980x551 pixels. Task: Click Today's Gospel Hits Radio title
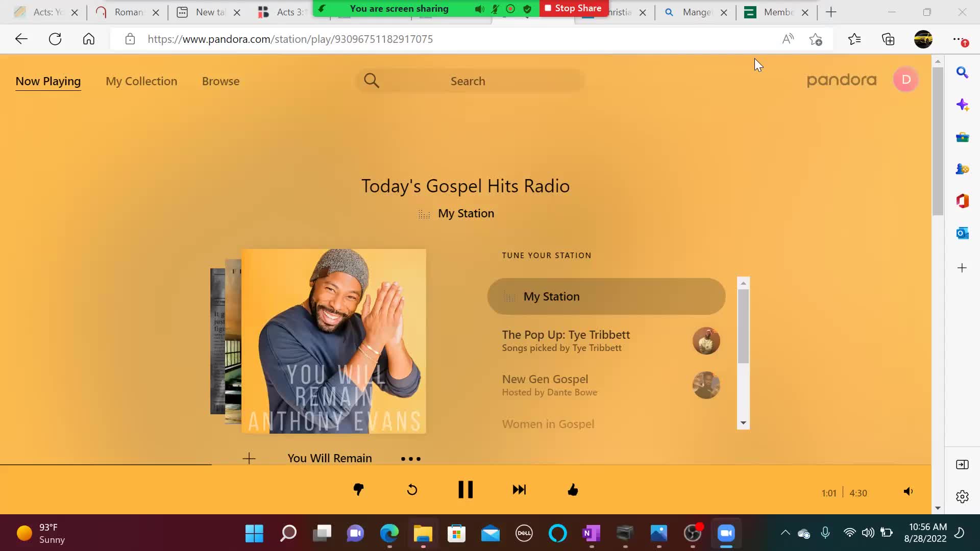coord(465,186)
